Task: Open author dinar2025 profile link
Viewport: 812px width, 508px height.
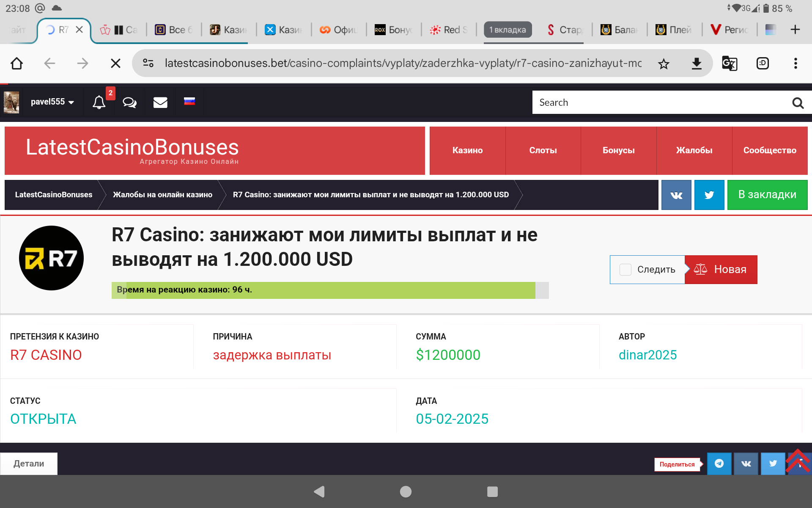Action: pos(647,355)
